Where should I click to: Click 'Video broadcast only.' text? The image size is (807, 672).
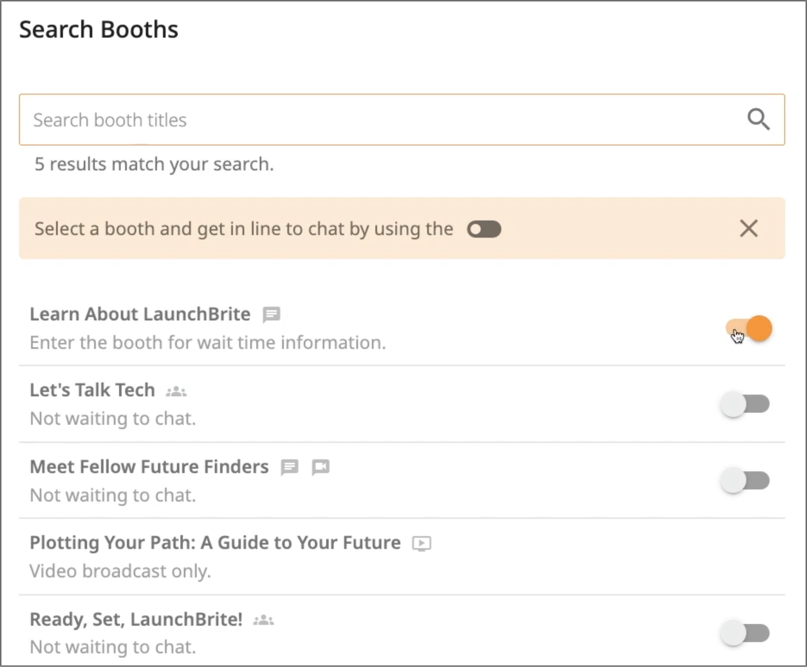point(120,571)
